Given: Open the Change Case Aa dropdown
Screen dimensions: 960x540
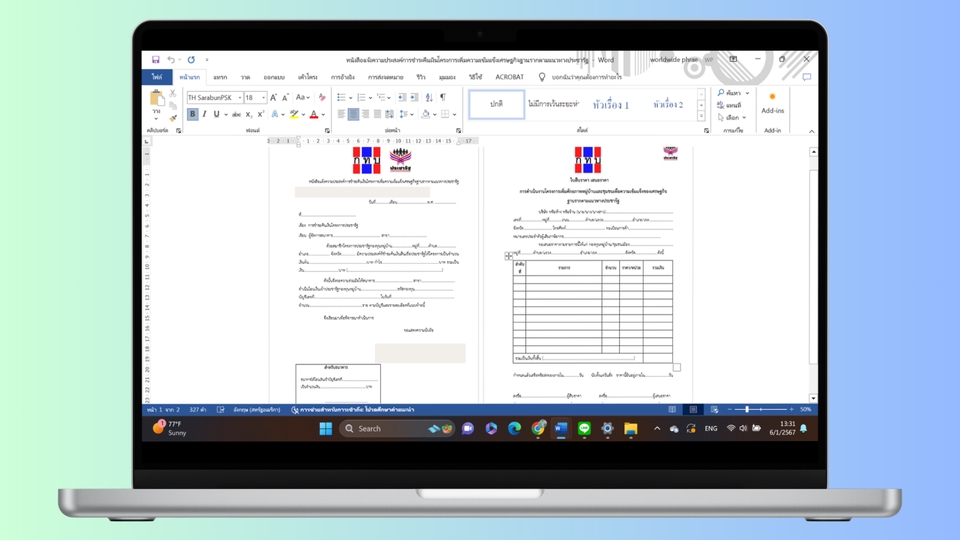Looking at the screenshot, I should 302,97.
